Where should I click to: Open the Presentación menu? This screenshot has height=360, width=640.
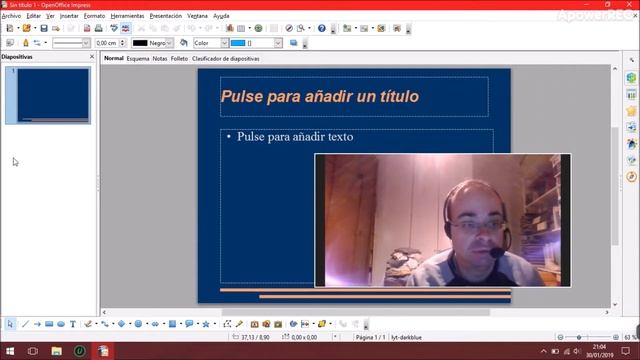coord(166,16)
